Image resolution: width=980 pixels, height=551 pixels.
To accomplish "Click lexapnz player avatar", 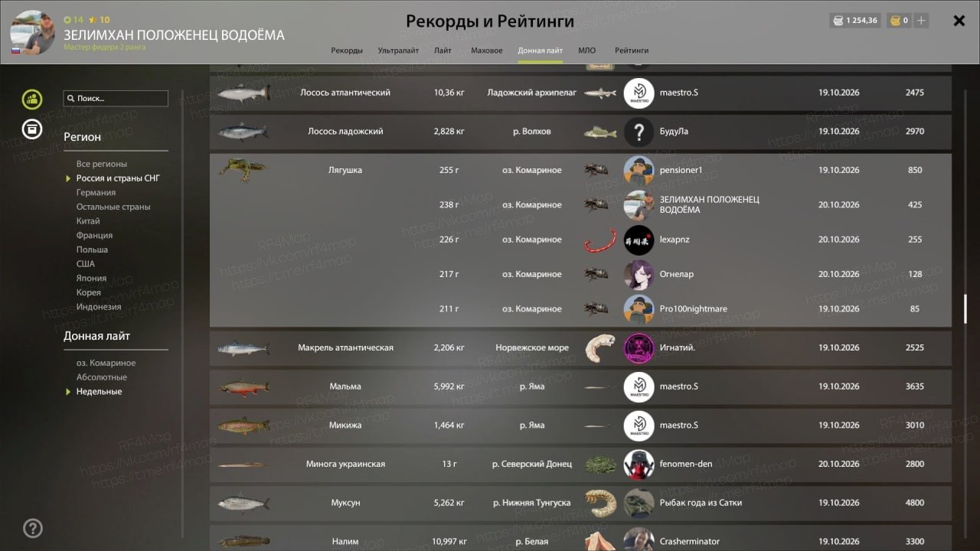I will pos(639,240).
